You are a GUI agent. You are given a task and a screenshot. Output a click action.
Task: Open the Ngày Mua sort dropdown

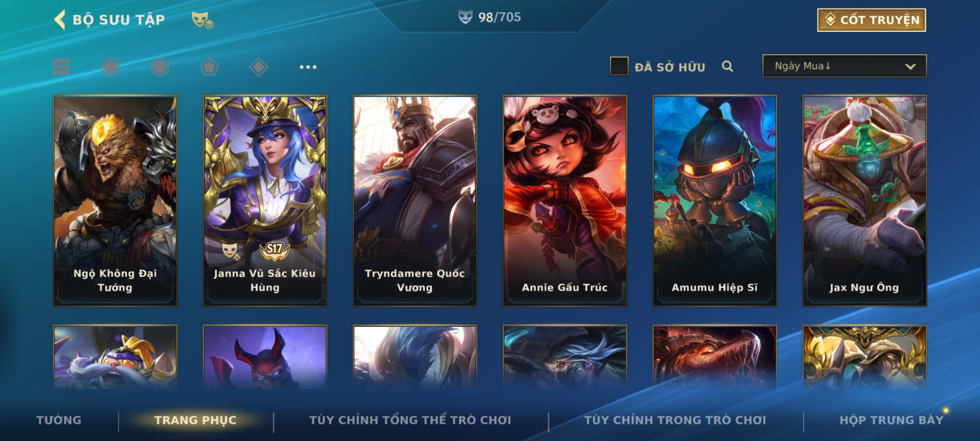click(x=844, y=66)
